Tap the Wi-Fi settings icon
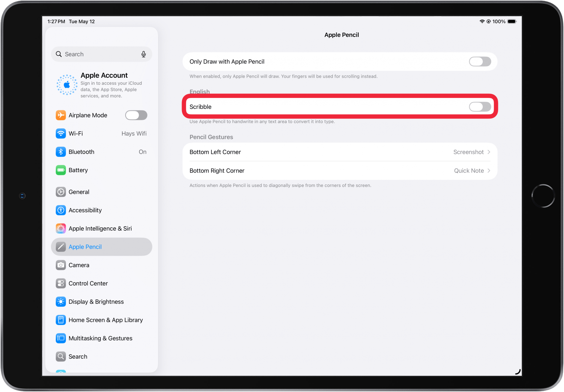 coord(61,133)
